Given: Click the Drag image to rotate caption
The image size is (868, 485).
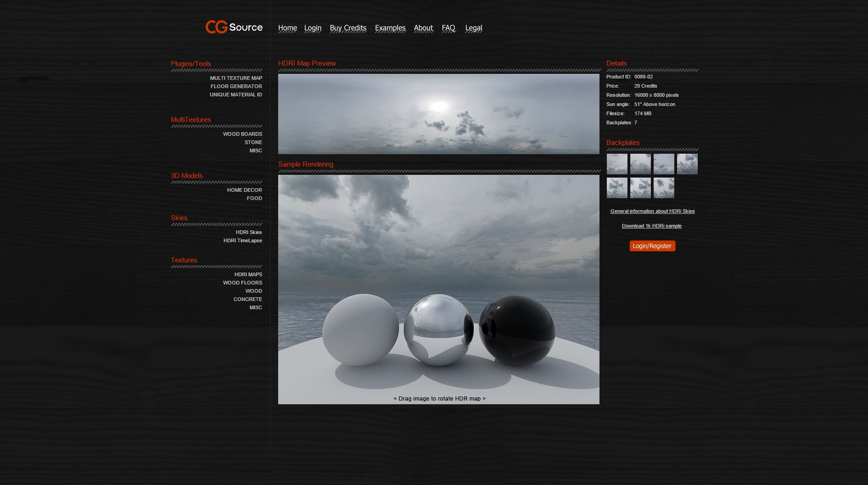Looking at the screenshot, I should click(x=439, y=399).
